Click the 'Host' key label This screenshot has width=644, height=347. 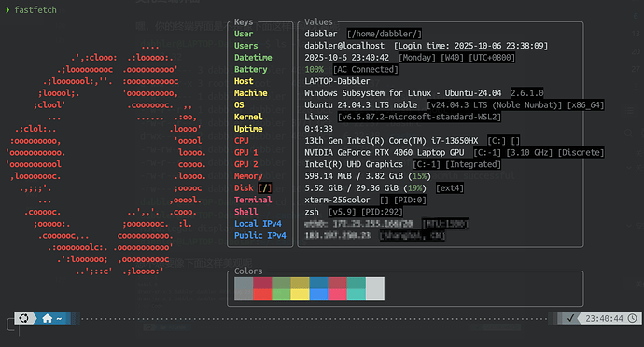244,81
